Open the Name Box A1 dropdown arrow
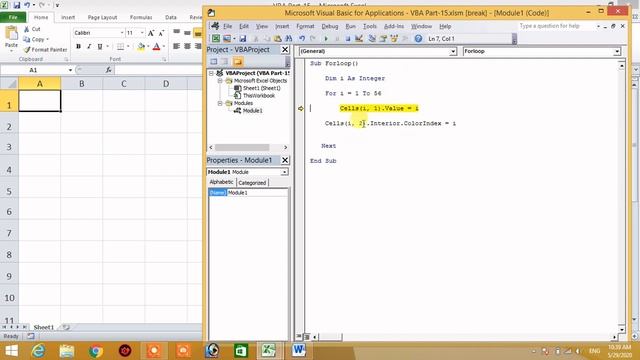 tap(70, 70)
